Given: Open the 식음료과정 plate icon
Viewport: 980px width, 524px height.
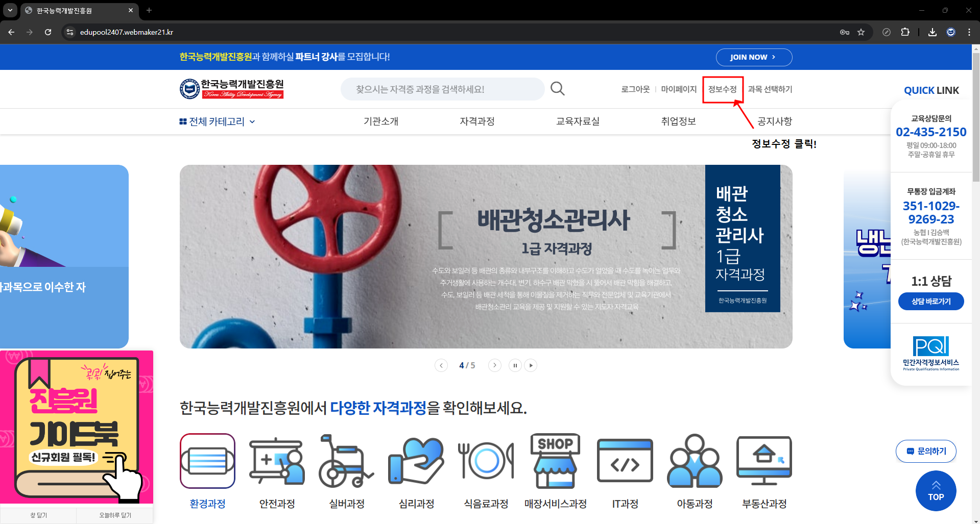Looking at the screenshot, I should tap(486, 461).
